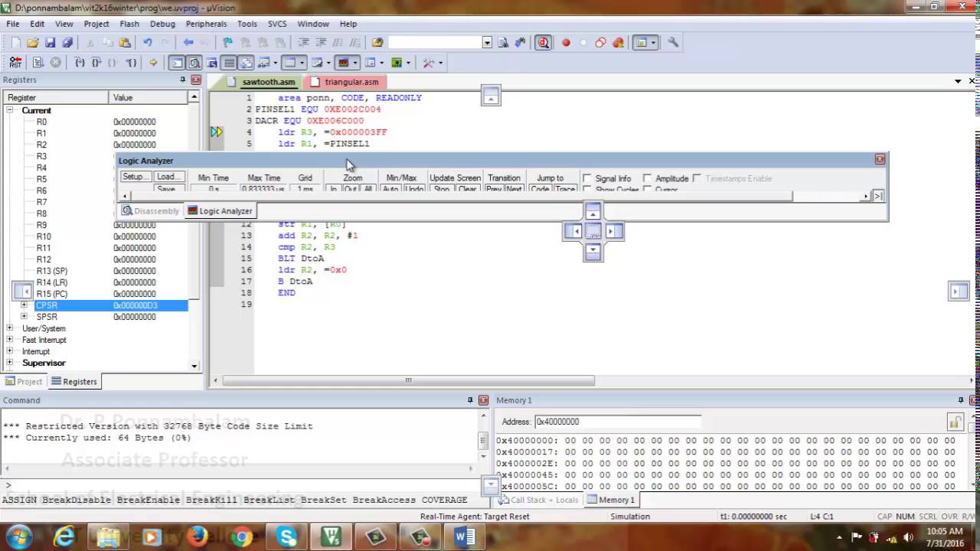This screenshot has width=980, height=551.
Task: Enable the Signal Info checkbox
Action: tap(587, 178)
